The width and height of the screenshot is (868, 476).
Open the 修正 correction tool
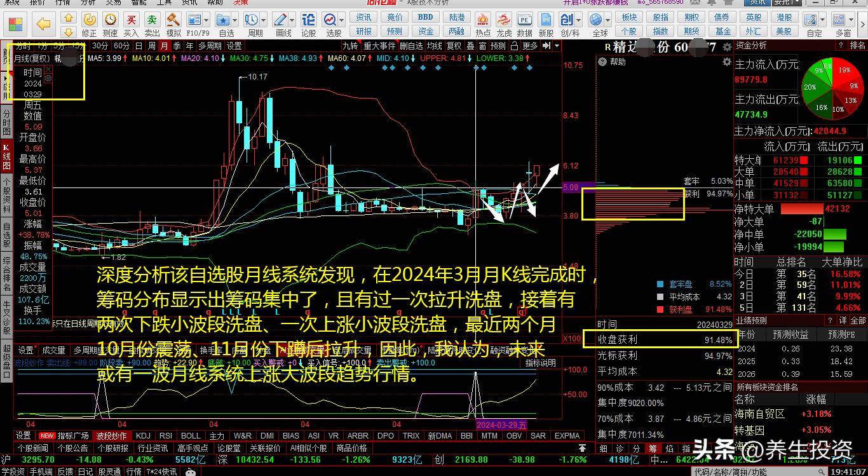(90, 20)
